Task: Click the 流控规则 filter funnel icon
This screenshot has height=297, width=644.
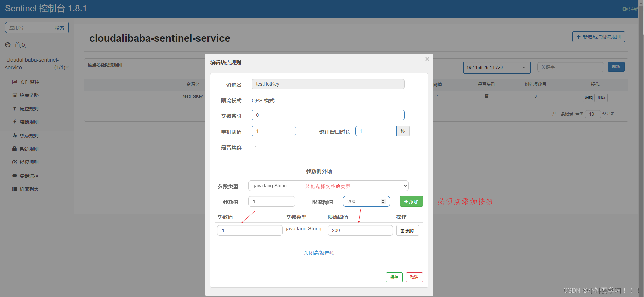Action: (x=15, y=108)
